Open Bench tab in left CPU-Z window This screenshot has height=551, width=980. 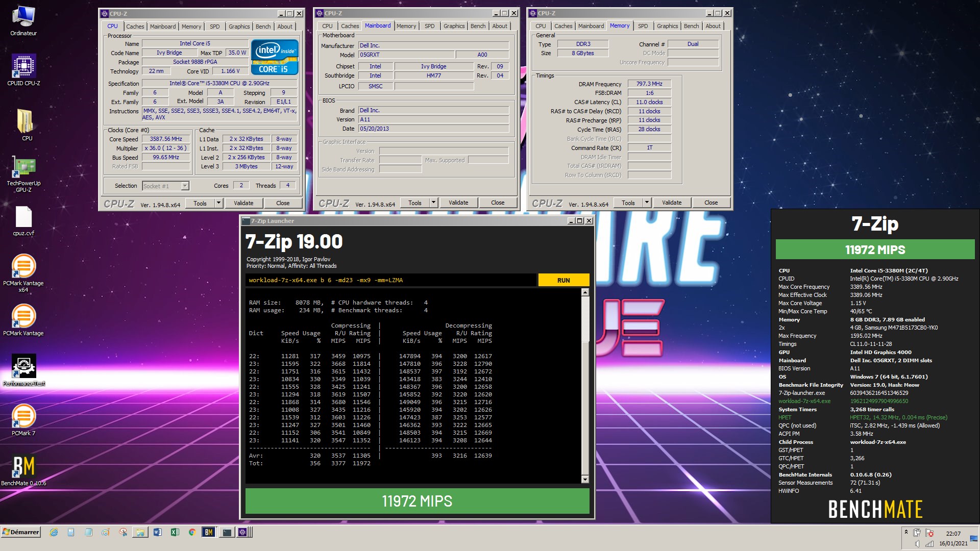tap(263, 27)
